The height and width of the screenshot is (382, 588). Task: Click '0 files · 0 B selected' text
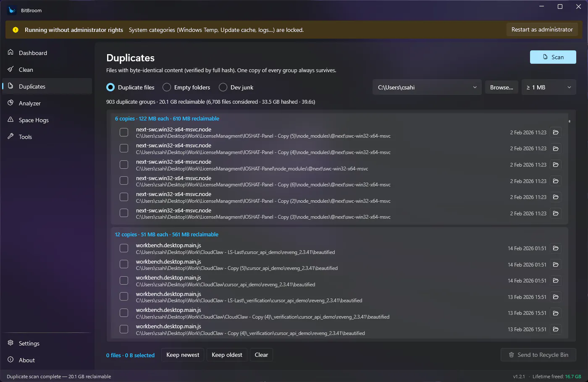coord(130,355)
